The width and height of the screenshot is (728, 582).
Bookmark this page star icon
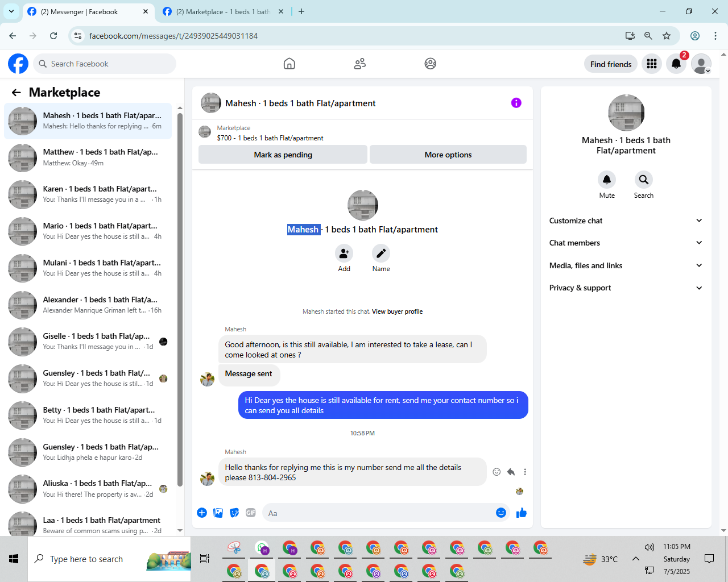click(x=667, y=36)
